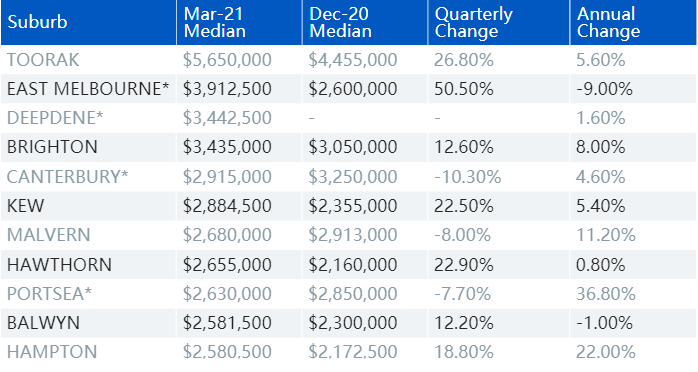The width and height of the screenshot is (698, 372).
Task: Select East Melbourne's 50.50% quarterly change
Action: tap(464, 89)
